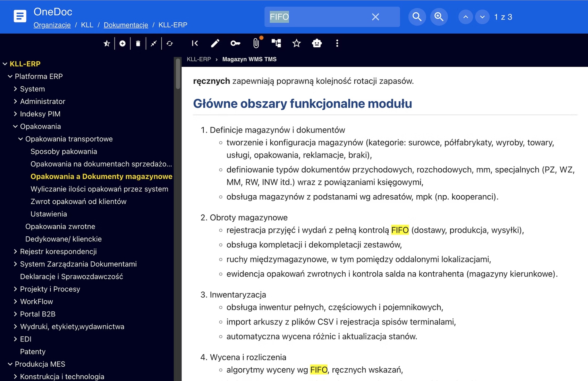Open the Dokumentacje breadcrumb link
This screenshot has width=588, height=381.
click(x=126, y=25)
